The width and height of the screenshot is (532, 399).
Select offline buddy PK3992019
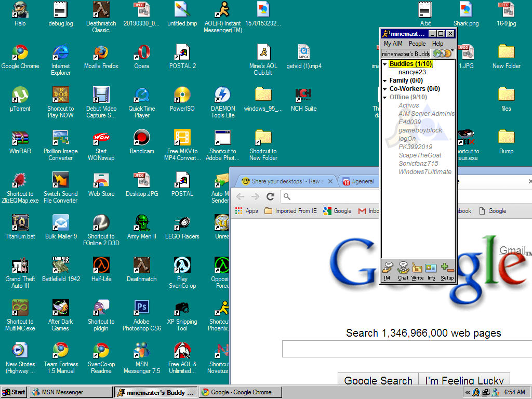415,147
